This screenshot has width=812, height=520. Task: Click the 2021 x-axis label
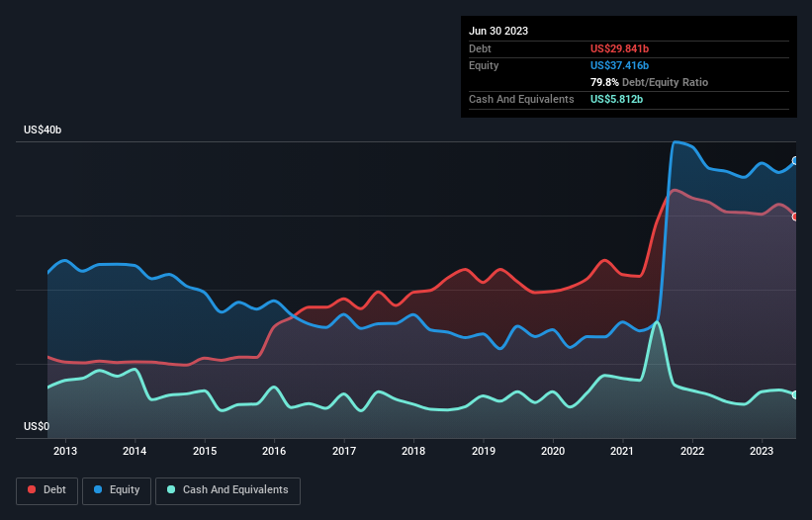(622, 451)
